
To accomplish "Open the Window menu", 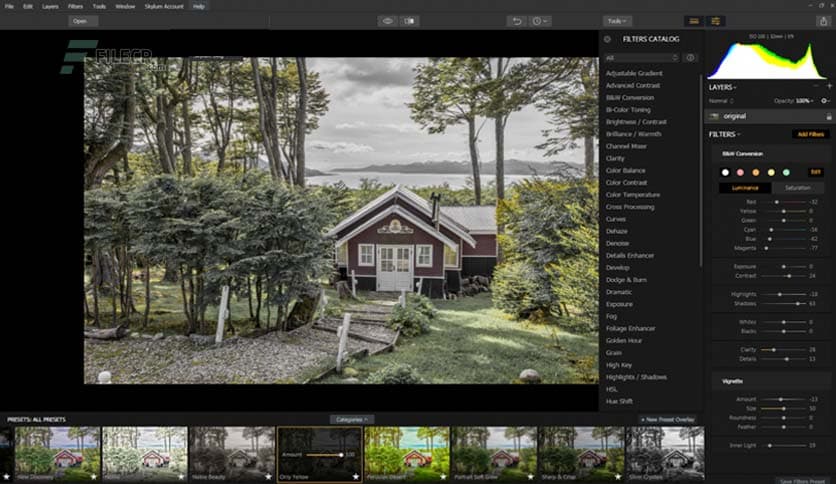I will pos(125,6).
